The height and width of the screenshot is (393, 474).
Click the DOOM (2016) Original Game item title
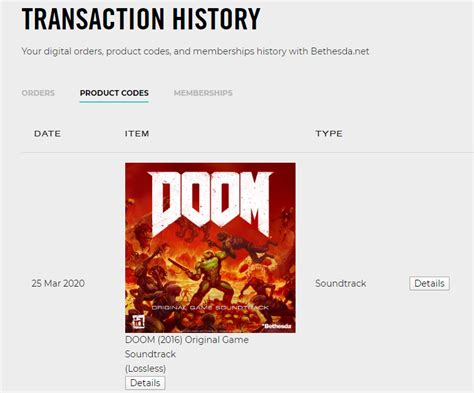pyautogui.click(x=187, y=340)
